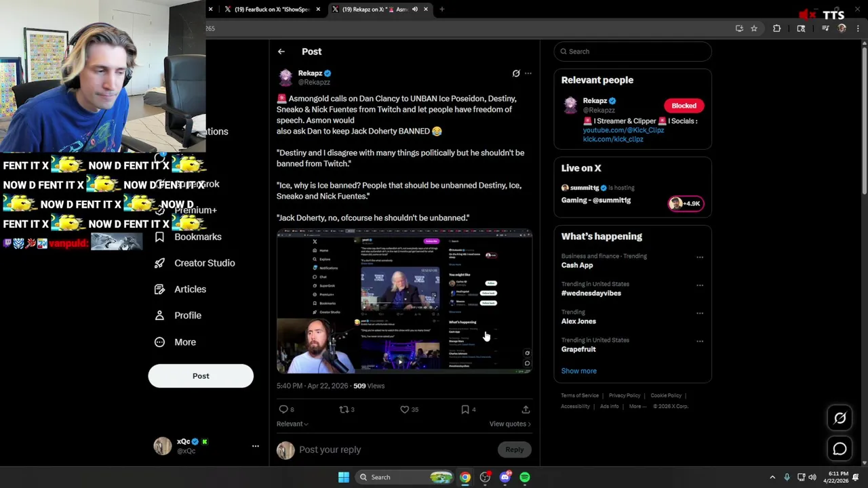Open Creator Studio in the sidebar
Viewport: 868px width, 488px height.
(x=195, y=263)
